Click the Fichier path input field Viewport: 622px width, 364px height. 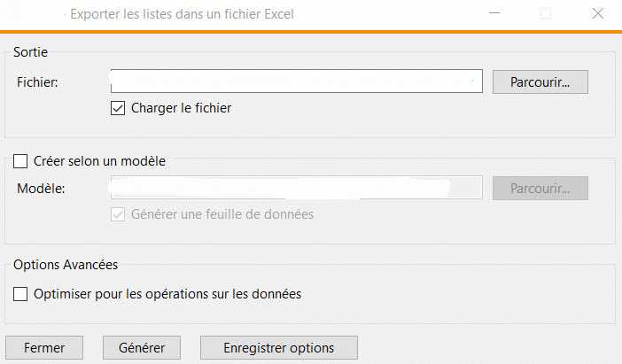(292, 81)
